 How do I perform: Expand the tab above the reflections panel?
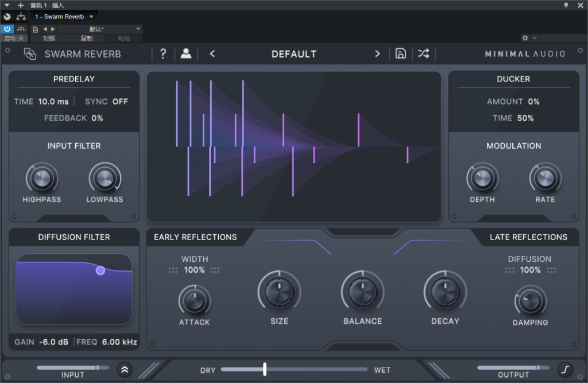point(363,233)
